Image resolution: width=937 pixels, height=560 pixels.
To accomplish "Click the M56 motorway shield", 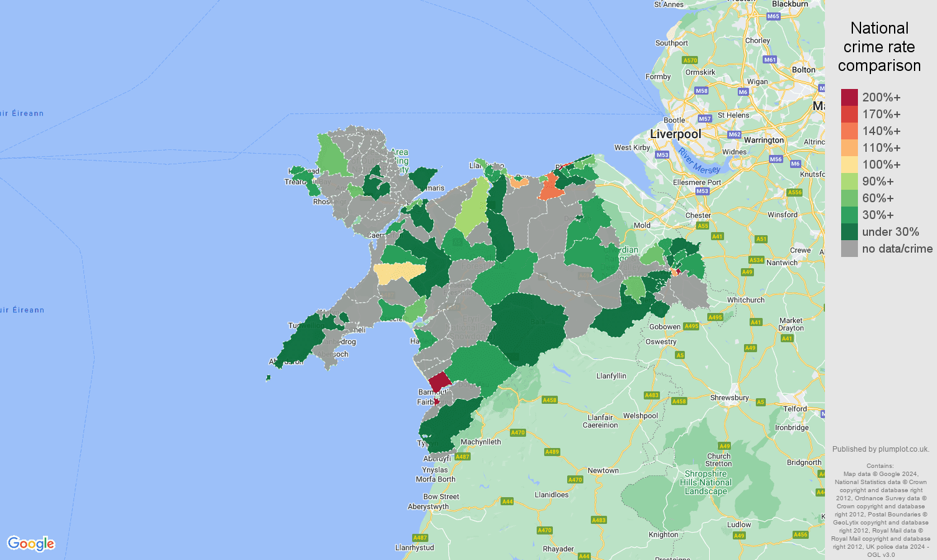I will point(776,159).
